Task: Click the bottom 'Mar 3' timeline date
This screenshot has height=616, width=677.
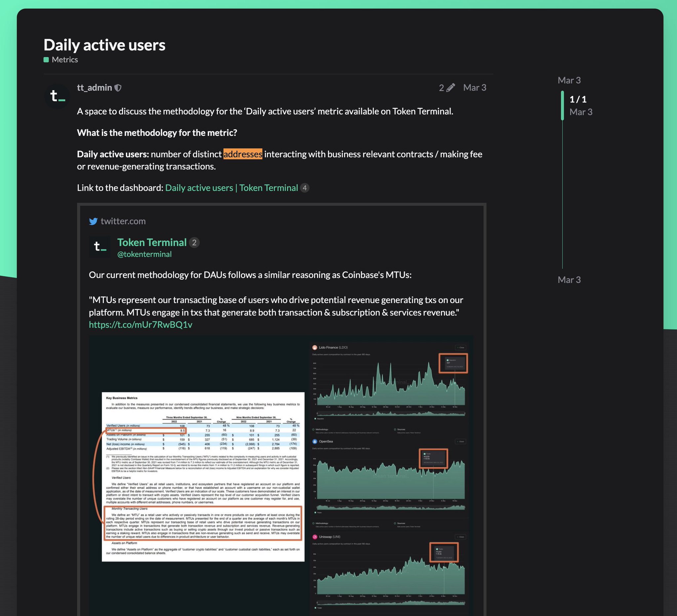Action: [569, 279]
